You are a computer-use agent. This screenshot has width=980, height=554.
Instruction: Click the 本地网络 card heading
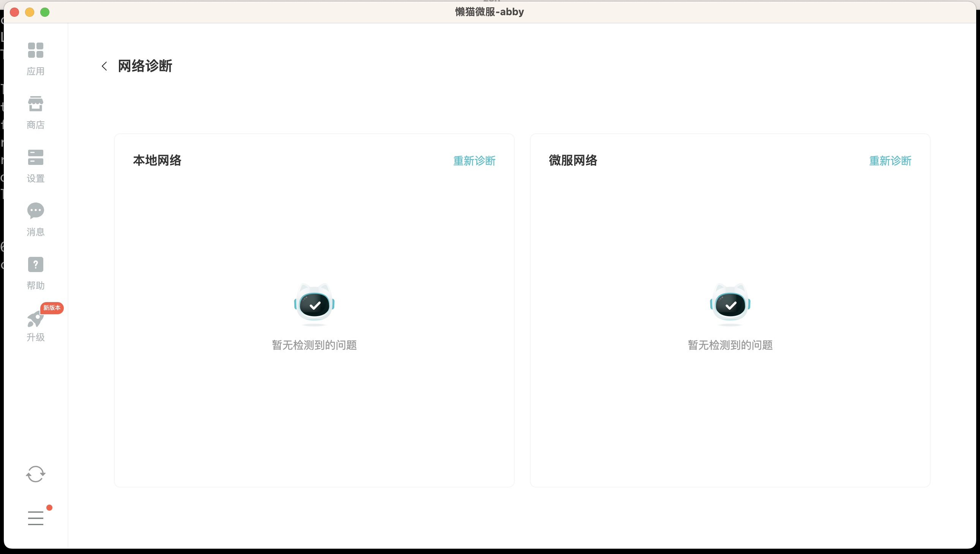coord(157,160)
